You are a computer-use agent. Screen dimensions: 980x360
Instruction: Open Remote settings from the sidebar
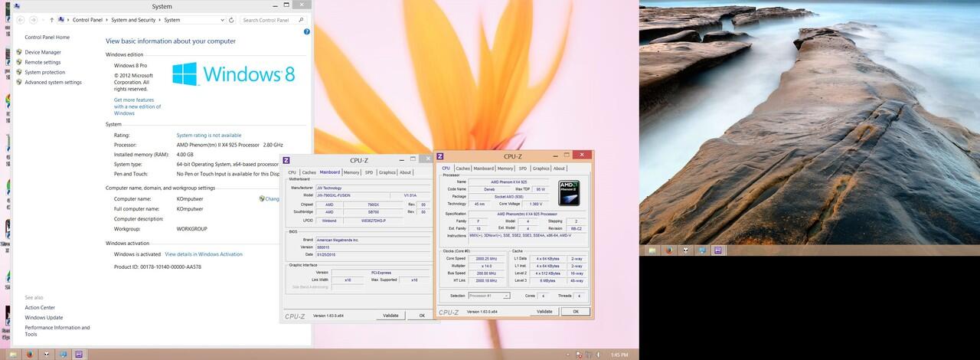[43, 62]
